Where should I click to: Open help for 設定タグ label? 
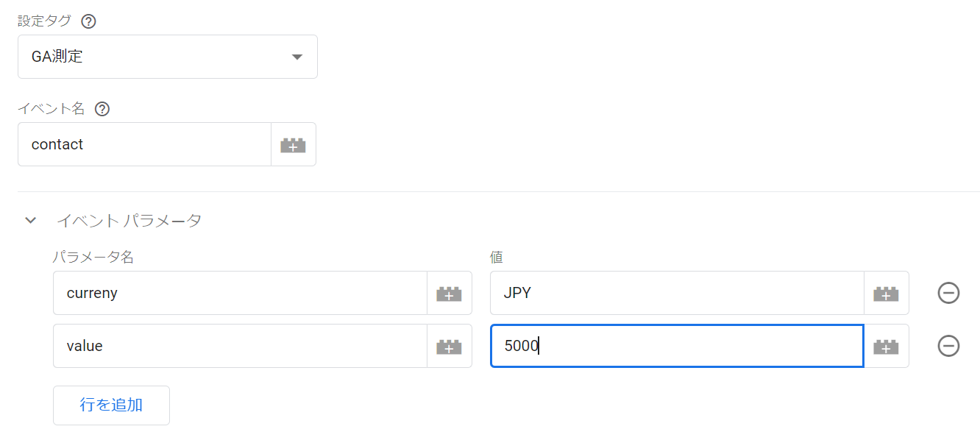(88, 21)
